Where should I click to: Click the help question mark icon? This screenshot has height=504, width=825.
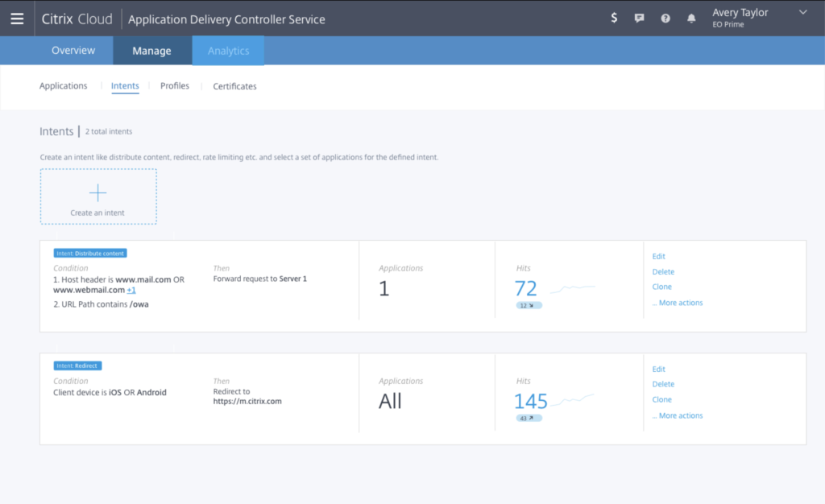pos(665,19)
